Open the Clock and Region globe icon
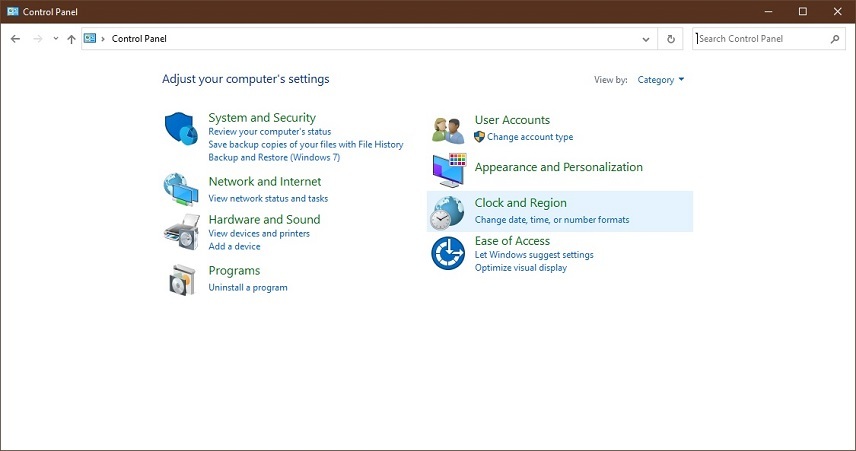Screen dimensions: 856x451 (447, 212)
